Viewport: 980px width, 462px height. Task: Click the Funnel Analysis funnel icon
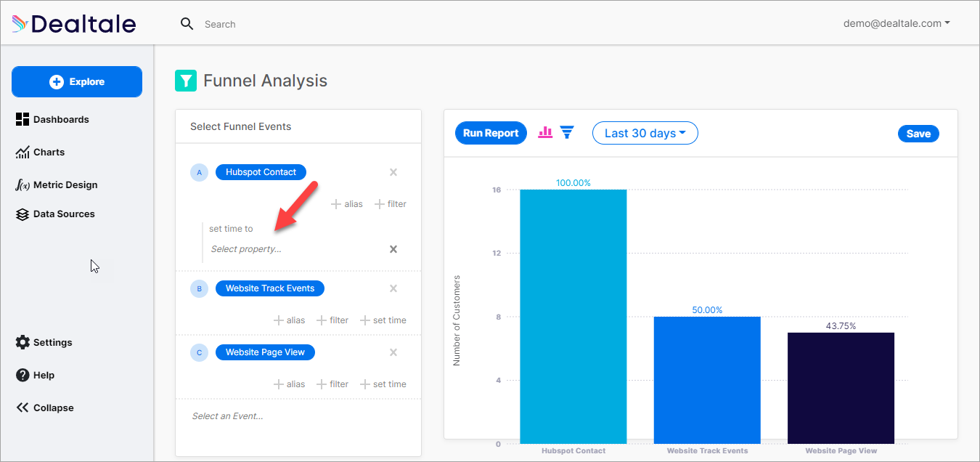tap(186, 81)
